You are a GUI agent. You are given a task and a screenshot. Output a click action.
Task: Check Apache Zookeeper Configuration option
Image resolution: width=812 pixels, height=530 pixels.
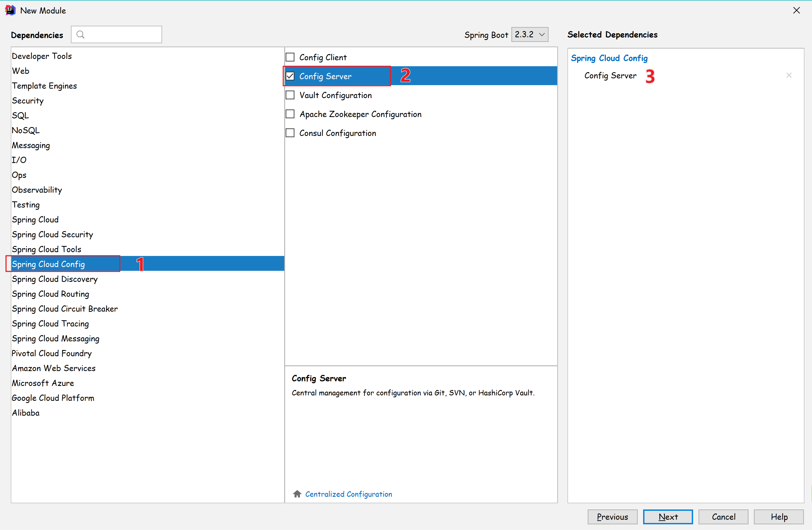pyautogui.click(x=290, y=114)
